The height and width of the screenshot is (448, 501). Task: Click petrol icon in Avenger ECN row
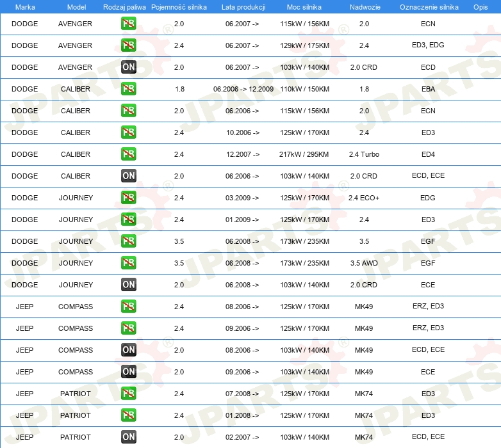(x=128, y=24)
